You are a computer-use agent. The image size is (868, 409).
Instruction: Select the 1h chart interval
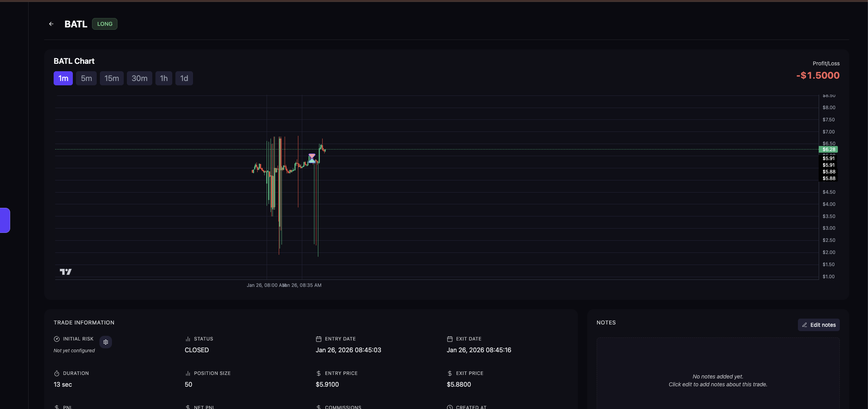point(164,78)
